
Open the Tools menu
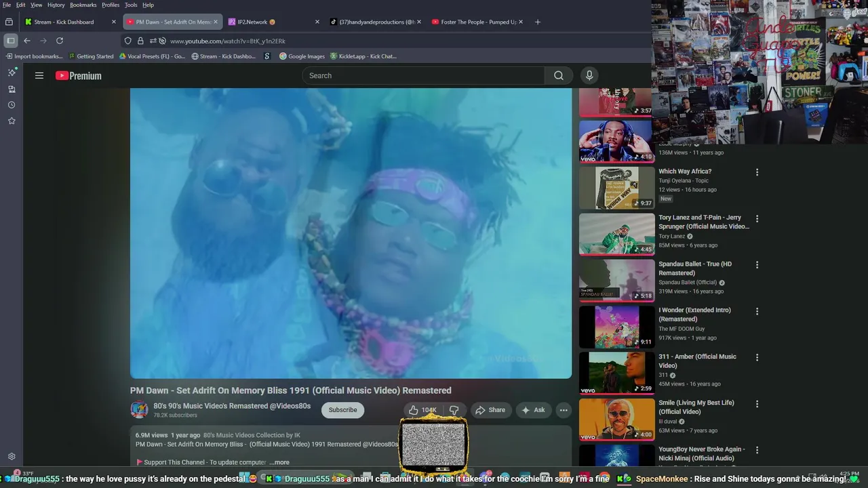pos(131,5)
